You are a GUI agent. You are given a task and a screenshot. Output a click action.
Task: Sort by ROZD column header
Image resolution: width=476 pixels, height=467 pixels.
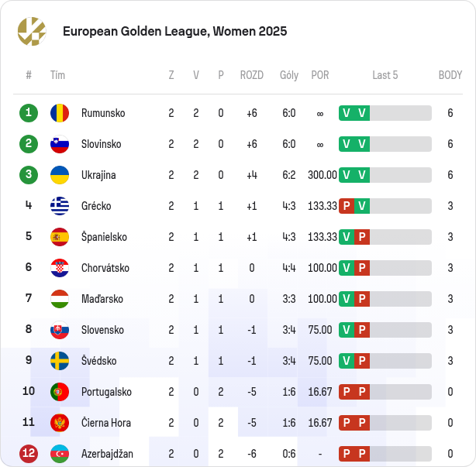pyautogui.click(x=252, y=75)
